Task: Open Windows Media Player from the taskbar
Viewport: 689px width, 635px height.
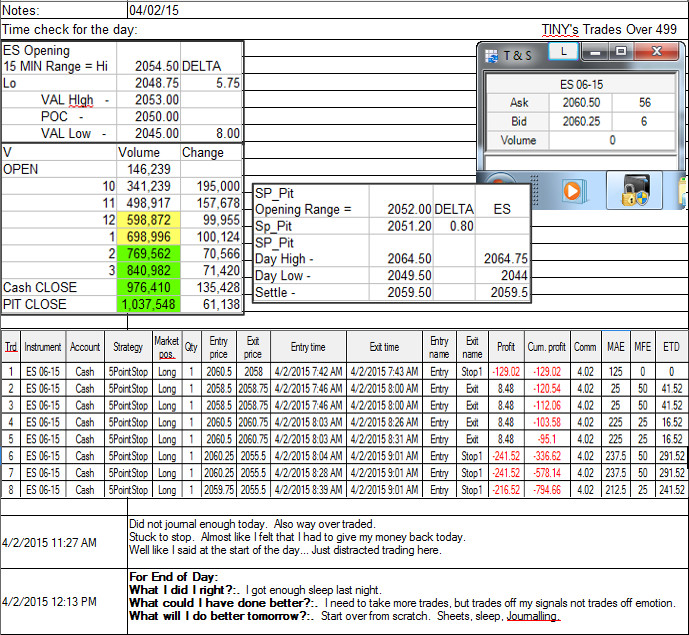Action: (x=572, y=191)
